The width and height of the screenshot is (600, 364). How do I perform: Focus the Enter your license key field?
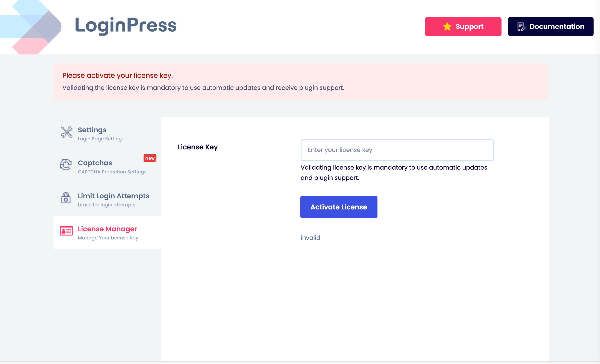(x=397, y=150)
